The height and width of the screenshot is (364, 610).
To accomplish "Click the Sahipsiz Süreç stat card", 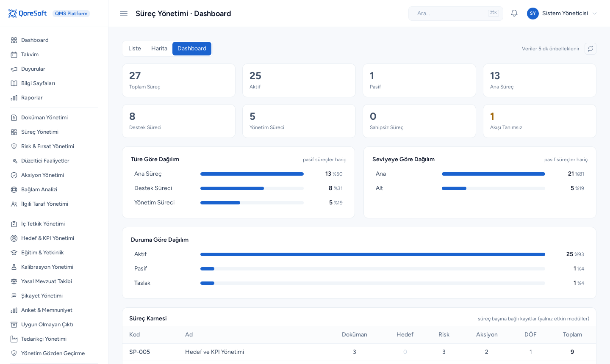I will 419,121.
